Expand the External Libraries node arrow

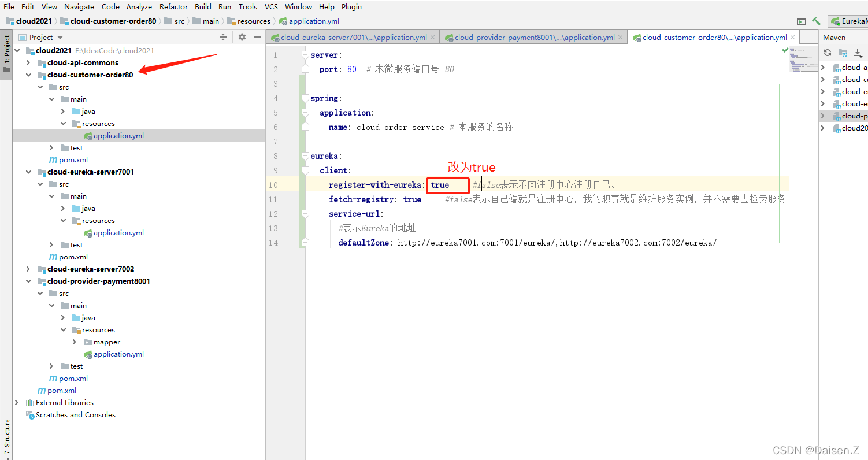click(x=17, y=402)
